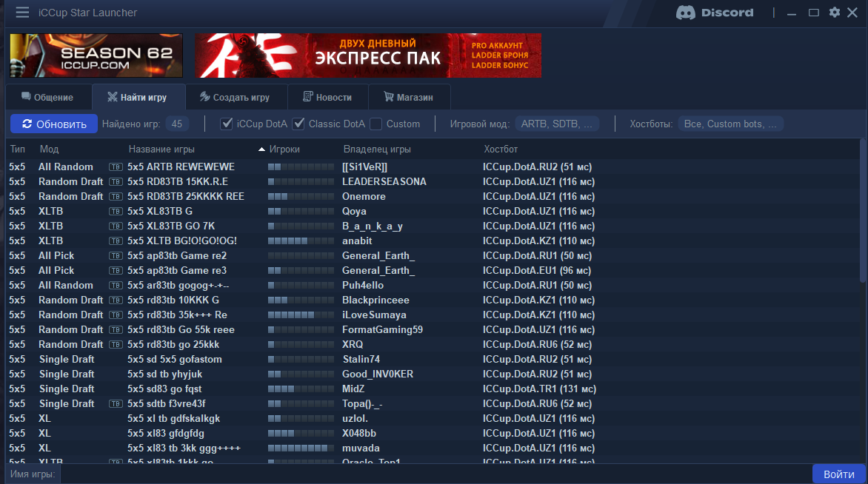Toggle the iCCup DotA checkbox
Viewport: 868px width, 484px height.
click(227, 124)
